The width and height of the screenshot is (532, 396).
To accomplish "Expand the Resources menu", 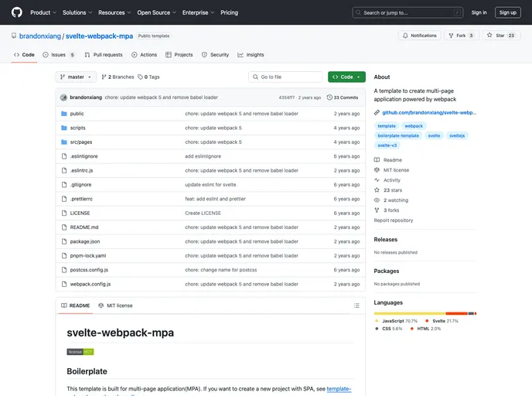I will click(x=114, y=12).
